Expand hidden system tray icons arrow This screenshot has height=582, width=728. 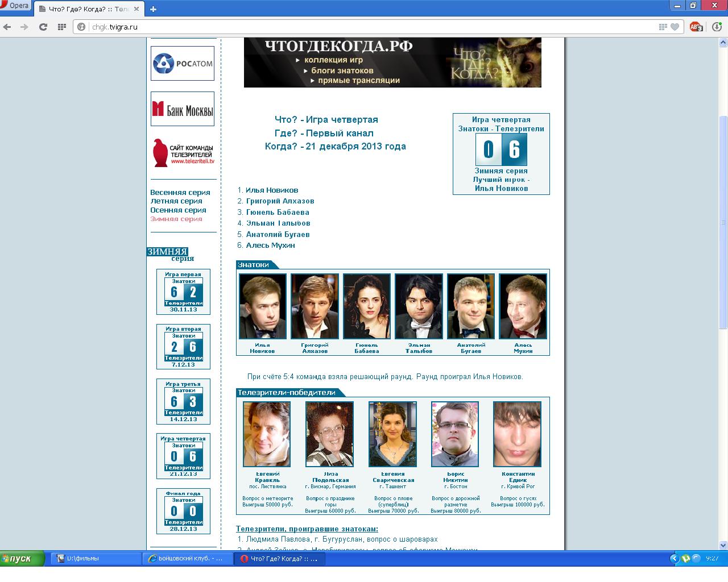[x=675, y=559]
